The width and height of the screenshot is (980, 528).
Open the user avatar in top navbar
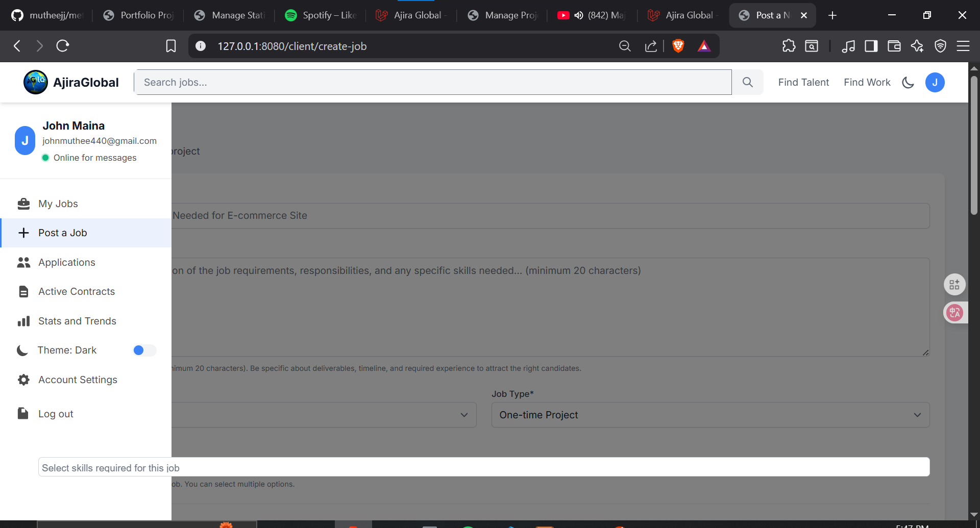click(935, 82)
